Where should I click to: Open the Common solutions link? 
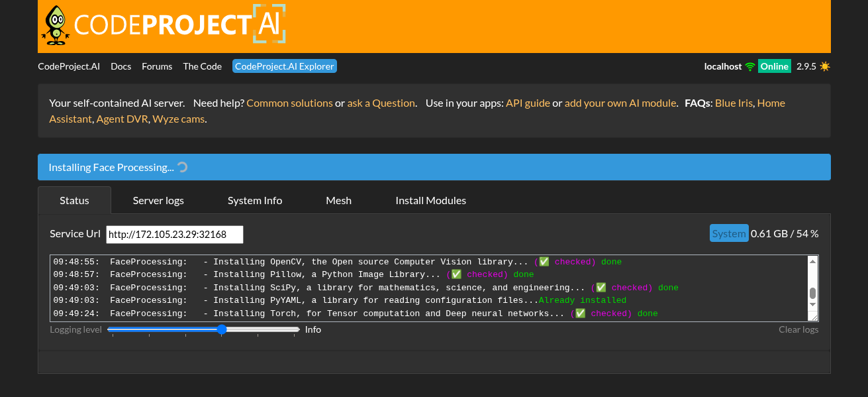click(x=289, y=103)
